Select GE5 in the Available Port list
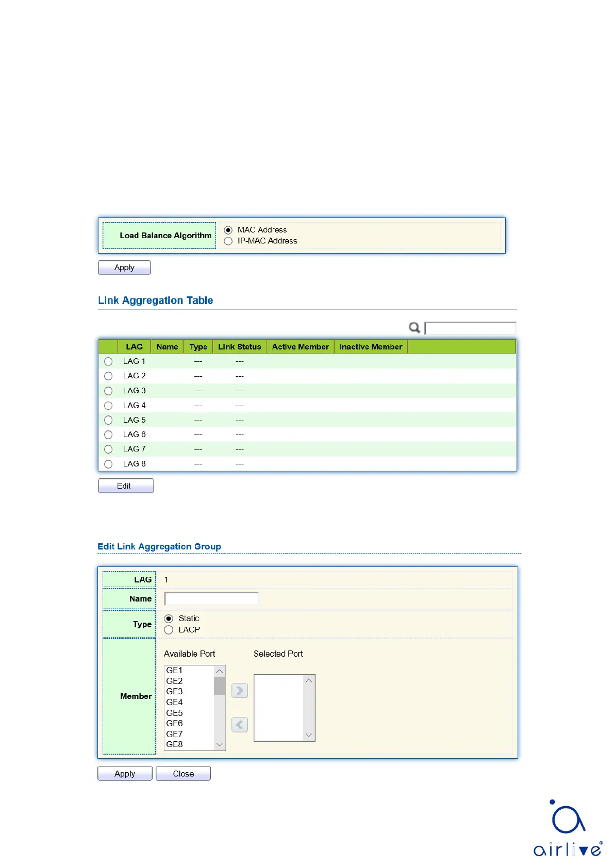 point(175,713)
